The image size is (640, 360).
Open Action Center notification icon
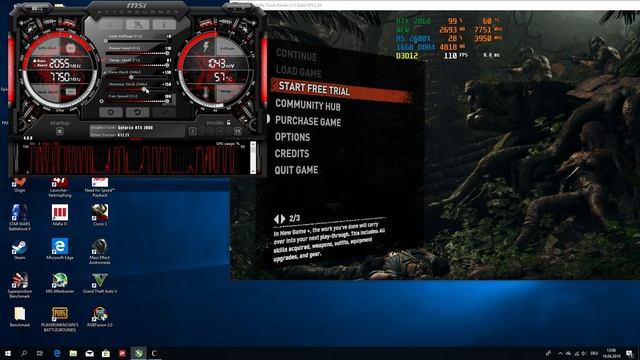pos(629,353)
